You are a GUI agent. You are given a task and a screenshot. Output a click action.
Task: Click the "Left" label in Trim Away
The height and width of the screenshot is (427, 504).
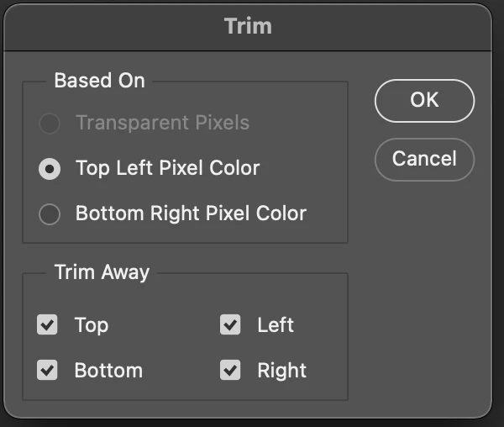(x=276, y=324)
